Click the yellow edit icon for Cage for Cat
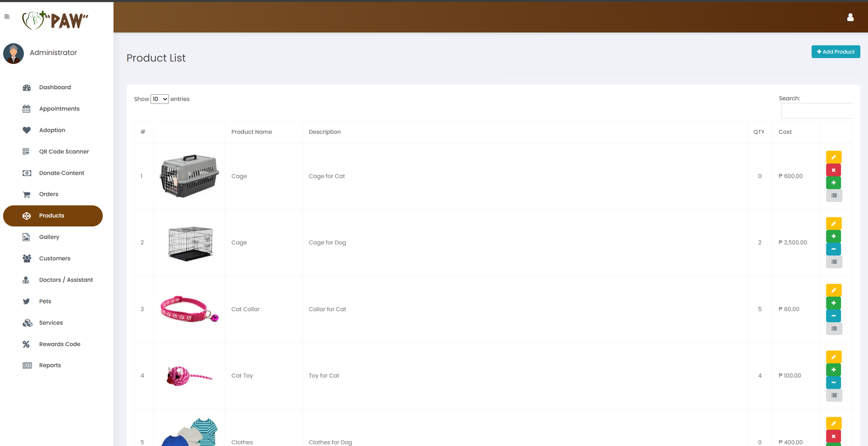868x446 pixels. pos(833,157)
